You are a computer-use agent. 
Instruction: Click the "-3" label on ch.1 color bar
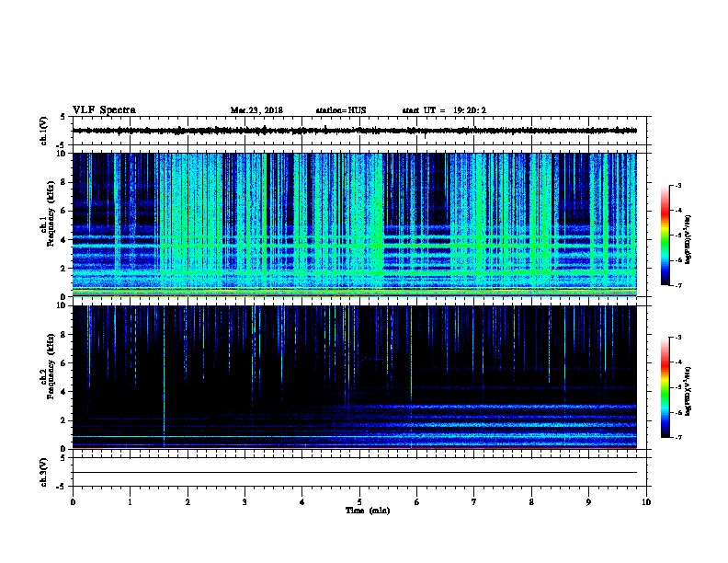click(677, 185)
